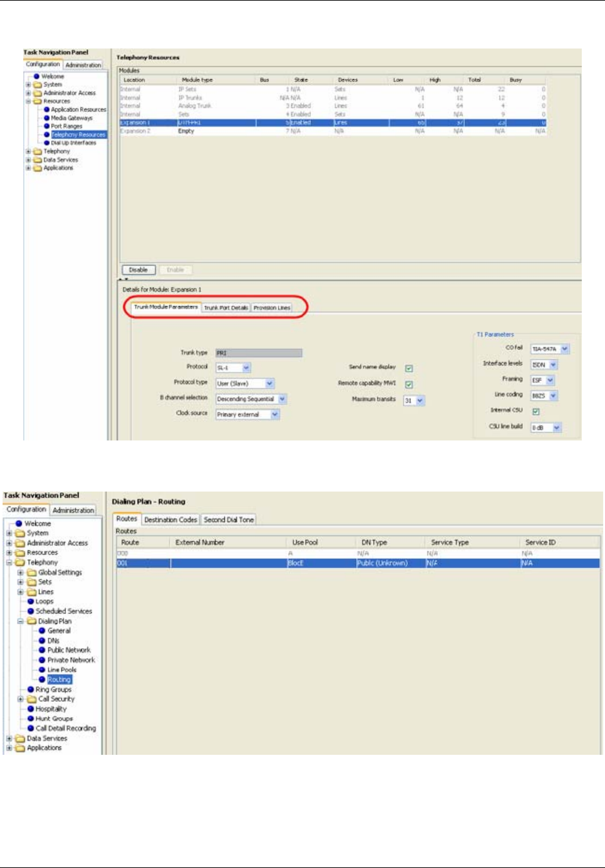The height and width of the screenshot is (868, 605).
Task: Click the Trunk type field showing PRI
Action: tap(259, 353)
